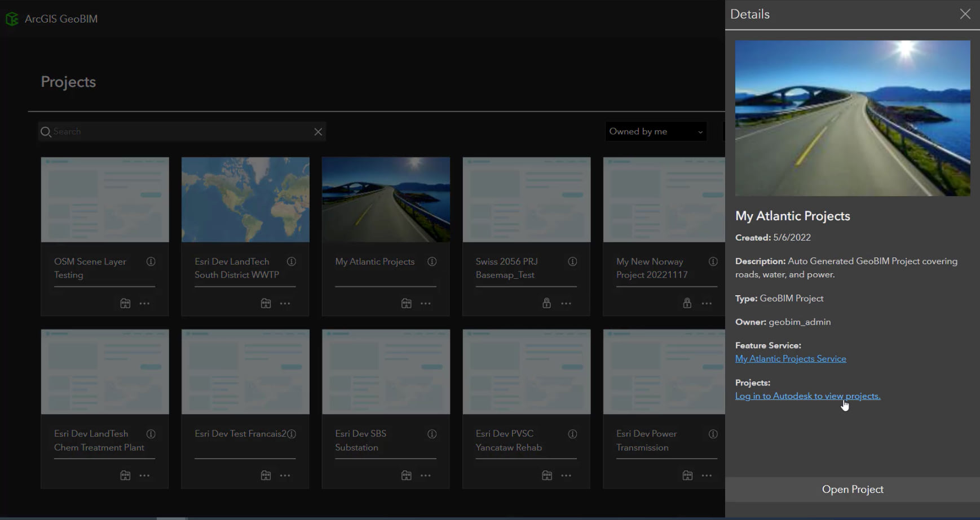Click the Open Project button
Viewport: 980px width, 520px height.
pos(853,490)
